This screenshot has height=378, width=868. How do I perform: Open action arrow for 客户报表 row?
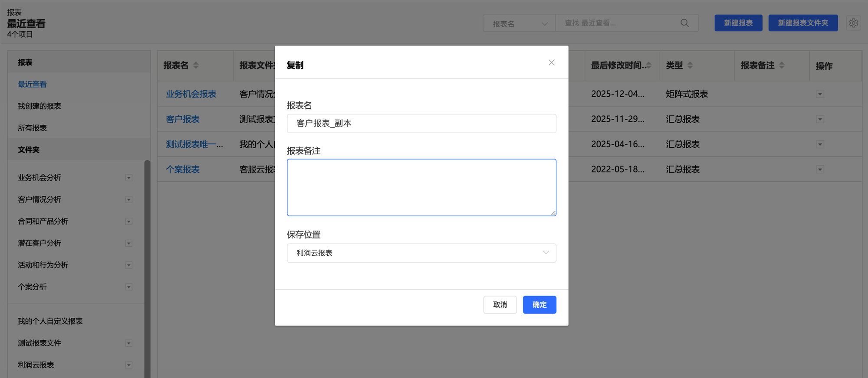tap(820, 119)
